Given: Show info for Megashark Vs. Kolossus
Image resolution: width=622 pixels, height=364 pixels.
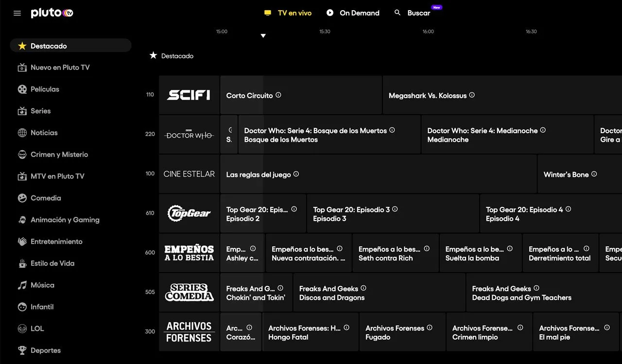Looking at the screenshot, I should [472, 95].
